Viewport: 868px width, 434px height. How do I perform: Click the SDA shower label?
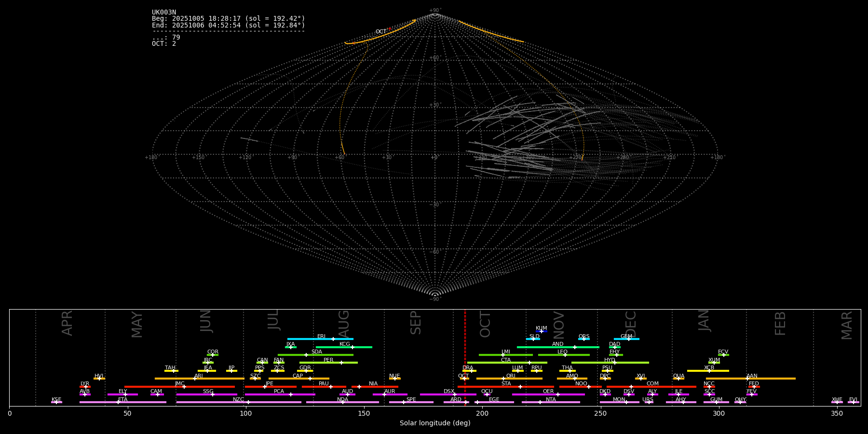[317, 352]
